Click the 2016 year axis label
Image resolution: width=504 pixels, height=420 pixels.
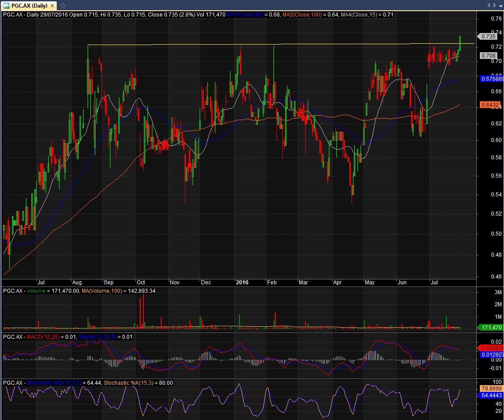tap(242, 283)
